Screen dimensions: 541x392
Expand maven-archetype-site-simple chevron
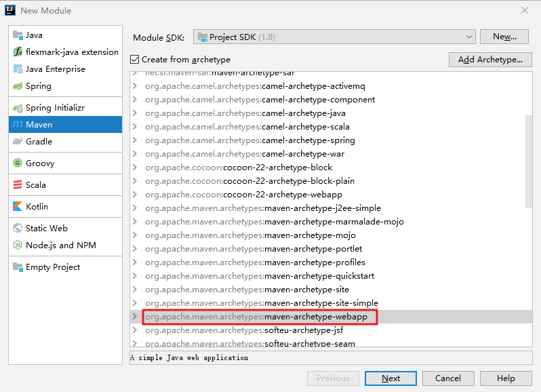(x=135, y=303)
